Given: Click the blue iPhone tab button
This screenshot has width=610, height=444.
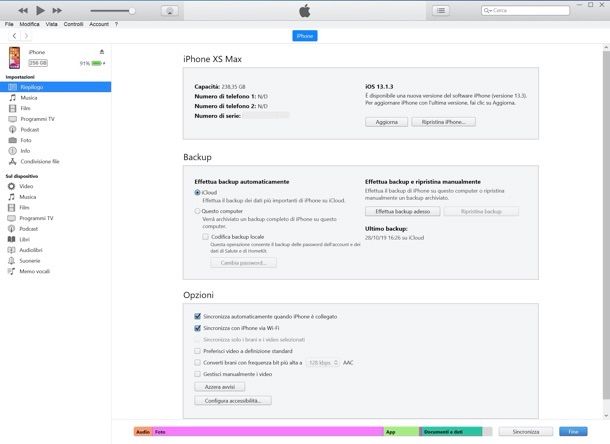Looking at the screenshot, I should 305,36.
